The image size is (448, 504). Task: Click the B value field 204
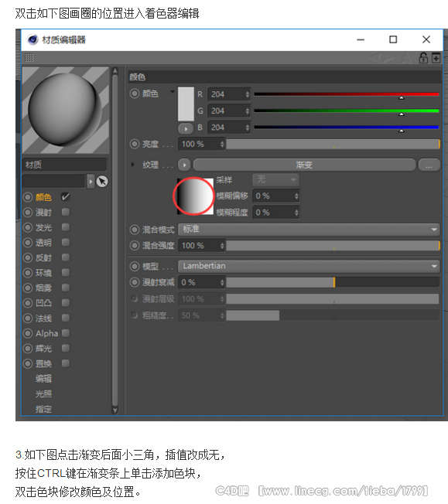(228, 128)
